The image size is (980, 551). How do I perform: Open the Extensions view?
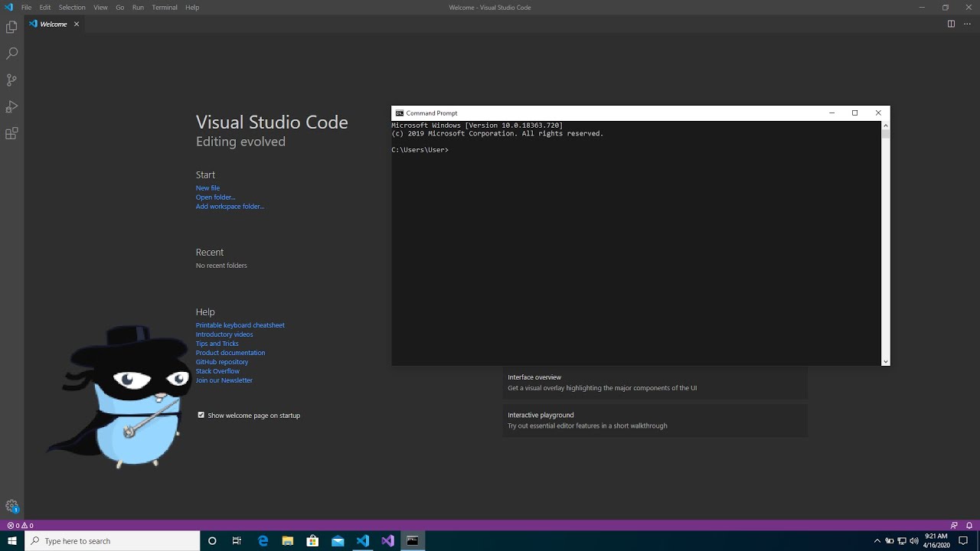[11, 133]
